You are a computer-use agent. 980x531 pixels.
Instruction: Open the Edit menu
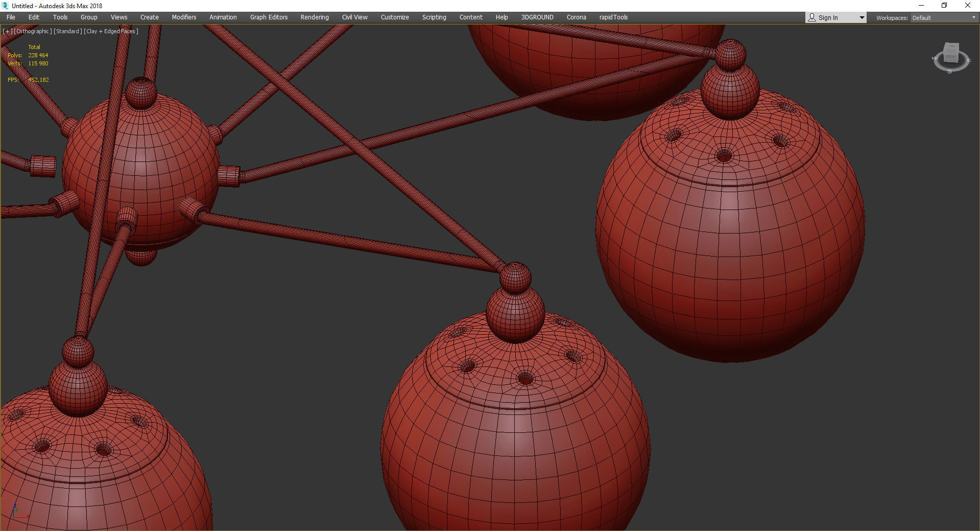click(x=34, y=17)
